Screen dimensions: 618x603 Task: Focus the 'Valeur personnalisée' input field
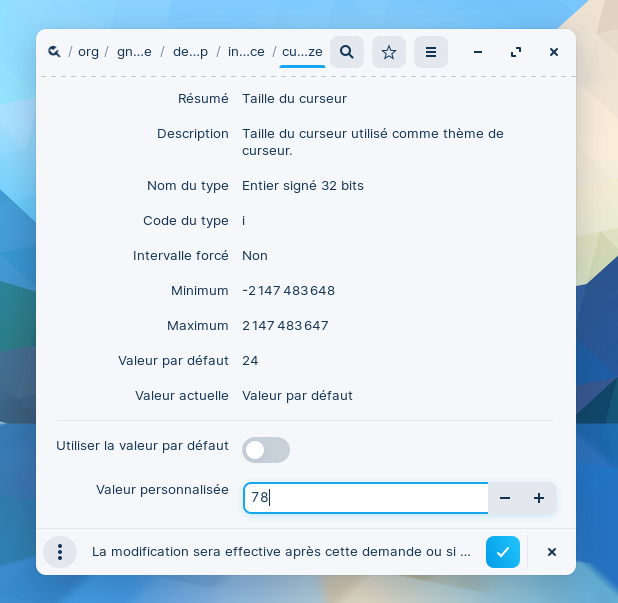365,498
